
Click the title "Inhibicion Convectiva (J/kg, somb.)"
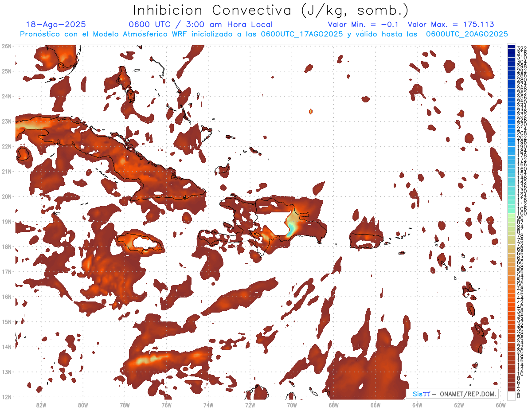(x=271, y=11)
